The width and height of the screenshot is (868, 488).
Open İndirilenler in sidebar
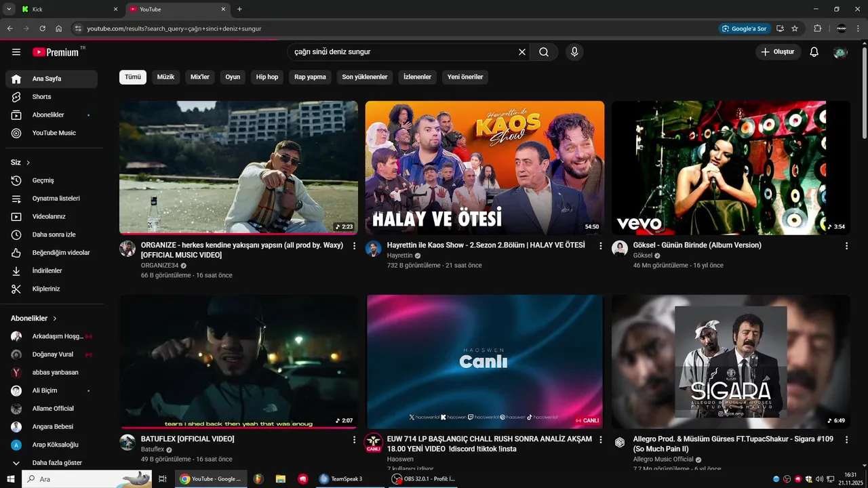(52, 270)
